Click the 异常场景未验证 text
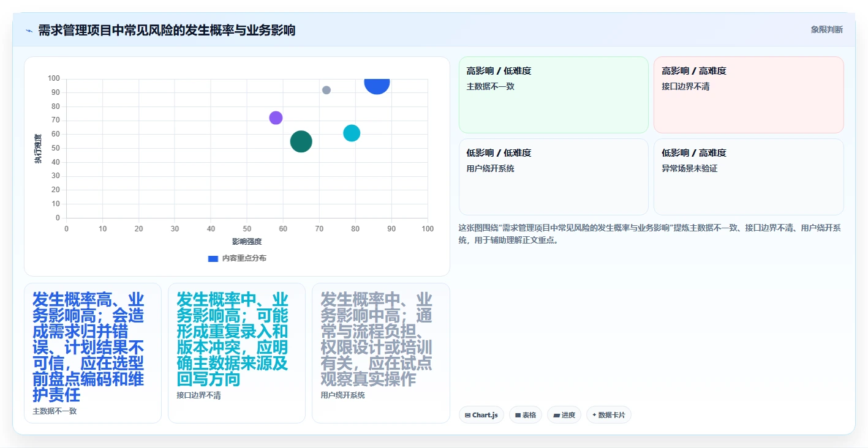The image size is (868, 448). coord(689,168)
